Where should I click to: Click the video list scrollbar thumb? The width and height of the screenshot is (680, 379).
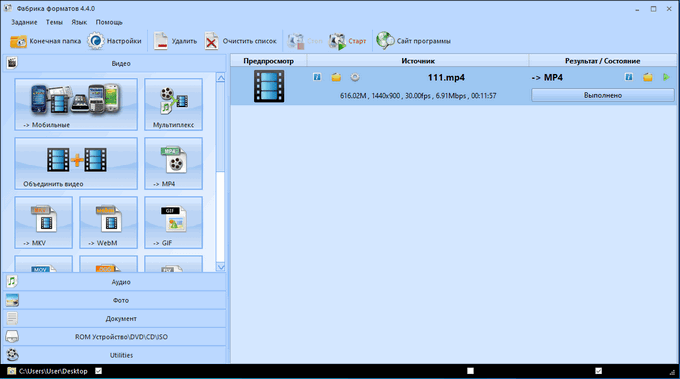click(220, 127)
